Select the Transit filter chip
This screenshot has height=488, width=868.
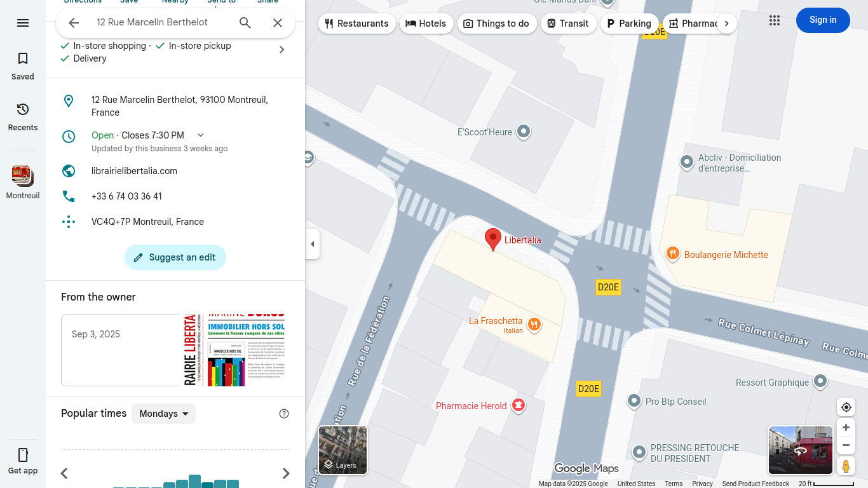[x=568, y=24]
